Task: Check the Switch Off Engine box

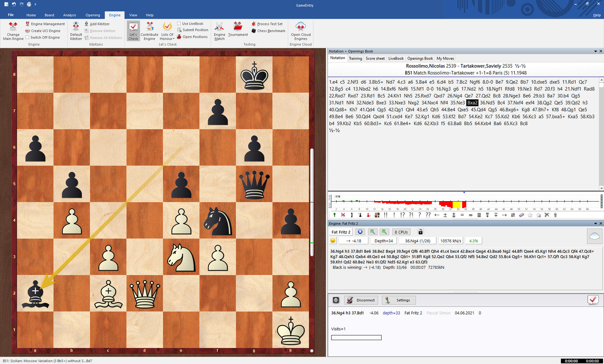Action: pos(27,37)
